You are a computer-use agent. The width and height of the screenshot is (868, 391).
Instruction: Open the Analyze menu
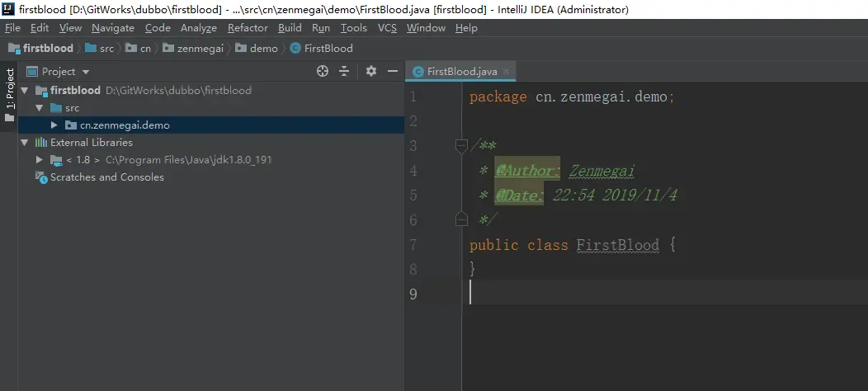click(199, 28)
